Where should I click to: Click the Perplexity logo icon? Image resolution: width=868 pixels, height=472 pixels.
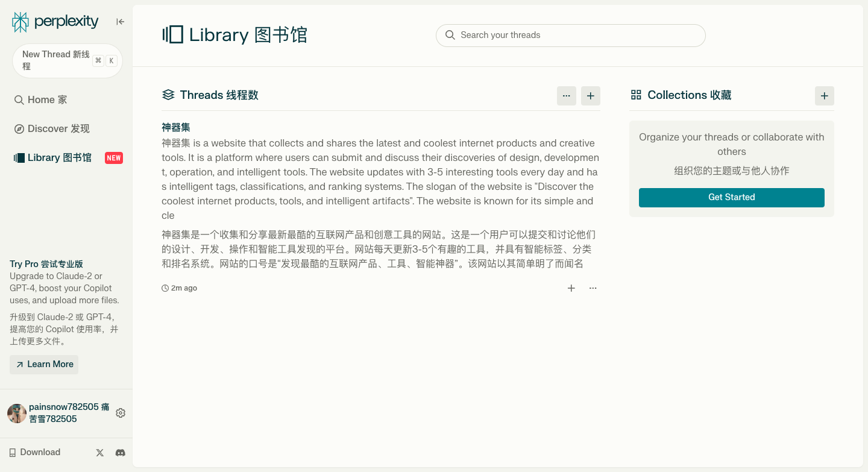click(20, 22)
